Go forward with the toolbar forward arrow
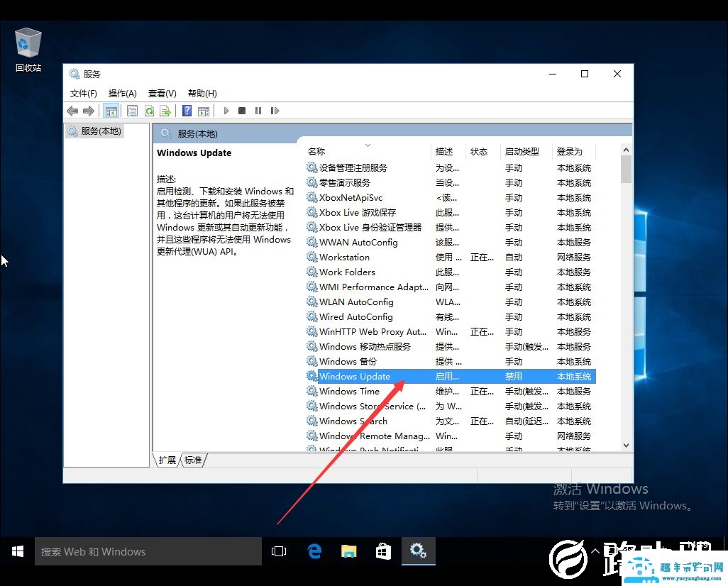 click(x=88, y=111)
